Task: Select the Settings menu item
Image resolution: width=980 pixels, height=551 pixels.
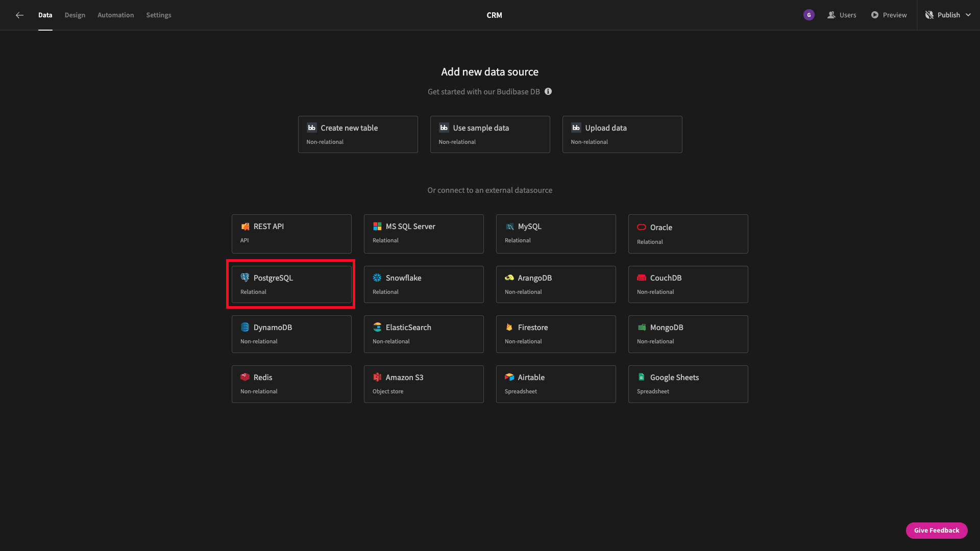Action: tap(159, 15)
